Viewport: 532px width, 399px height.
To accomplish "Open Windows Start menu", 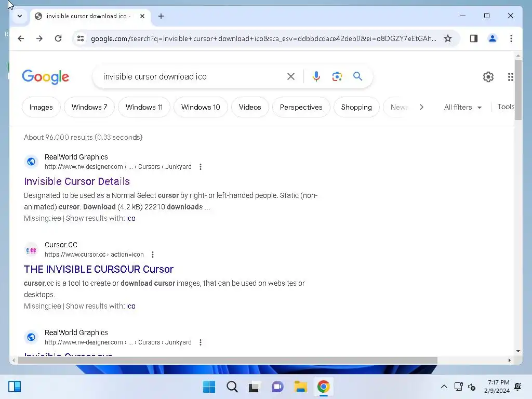I will (x=209, y=387).
